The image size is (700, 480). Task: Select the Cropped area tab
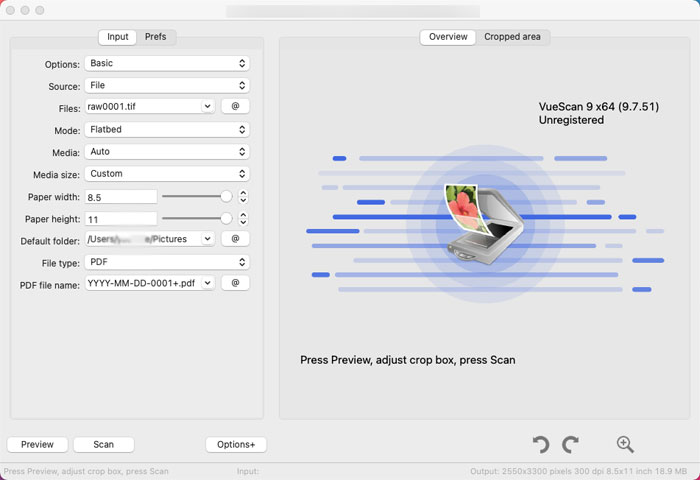[512, 37]
